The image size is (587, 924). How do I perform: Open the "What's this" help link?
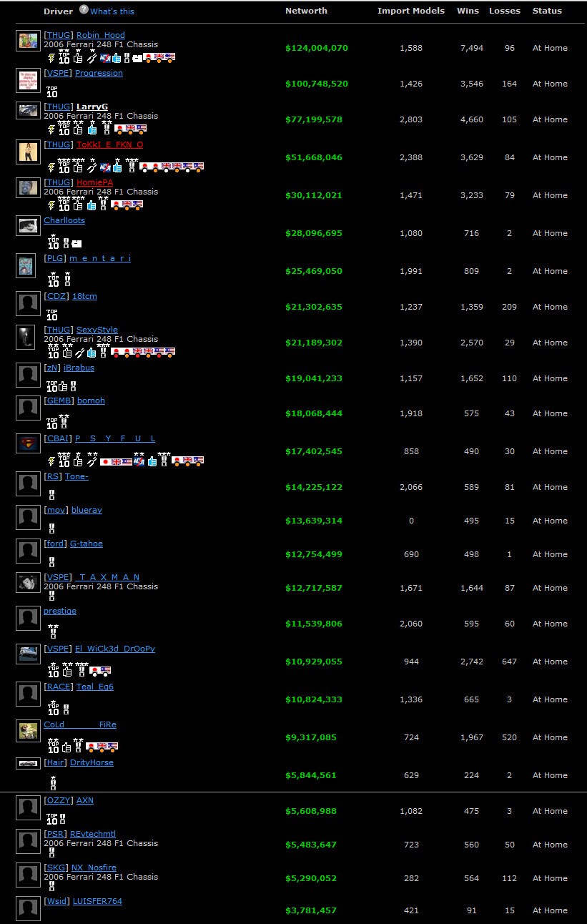[x=112, y=11]
